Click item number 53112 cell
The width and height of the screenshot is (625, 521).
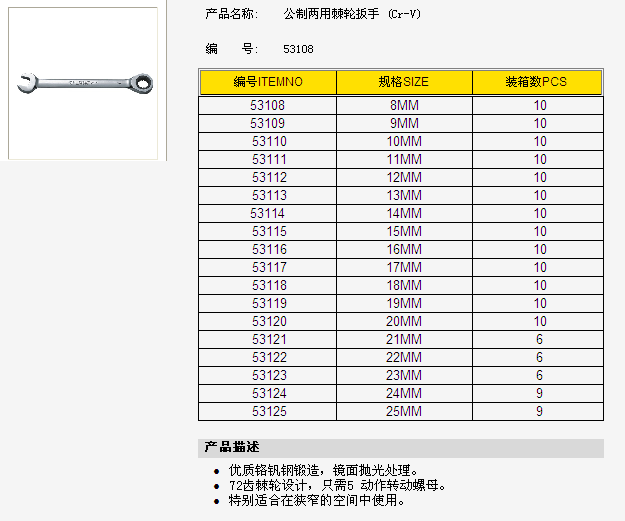tap(268, 177)
